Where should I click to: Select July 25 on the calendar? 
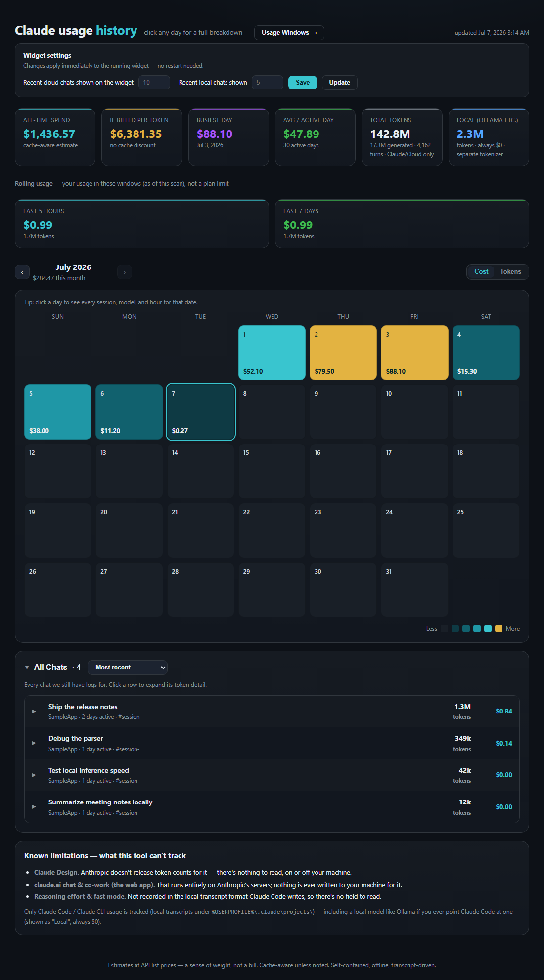[x=486, y=531]
